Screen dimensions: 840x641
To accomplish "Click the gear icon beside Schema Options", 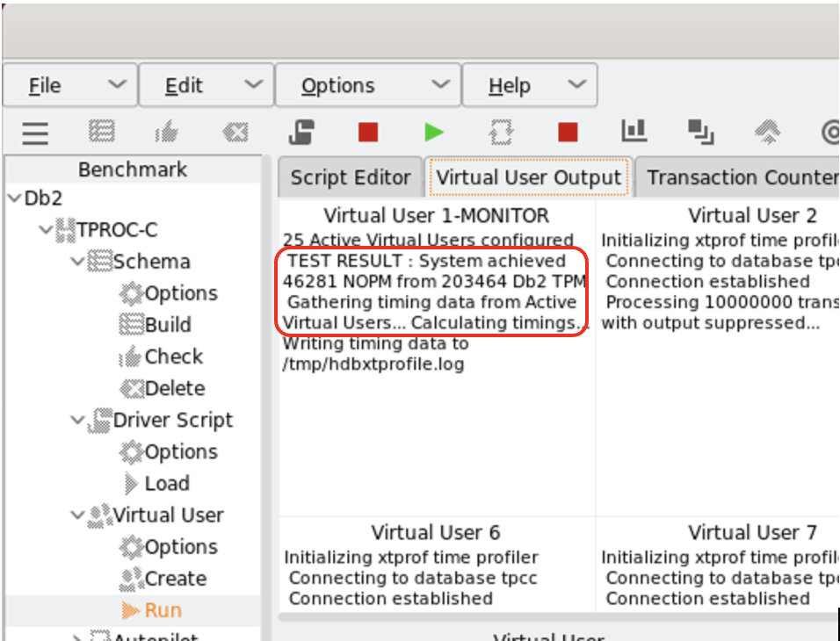I will pyautogui.click(x=132, y=293).
